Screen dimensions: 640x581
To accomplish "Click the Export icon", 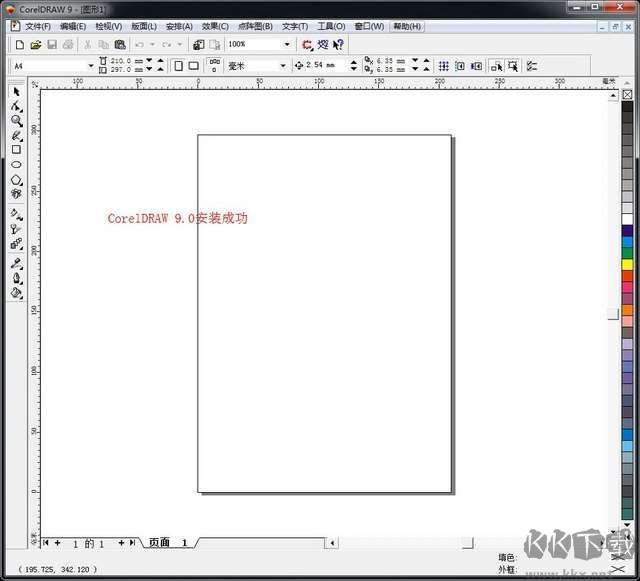I will click(x=215, y=45).
